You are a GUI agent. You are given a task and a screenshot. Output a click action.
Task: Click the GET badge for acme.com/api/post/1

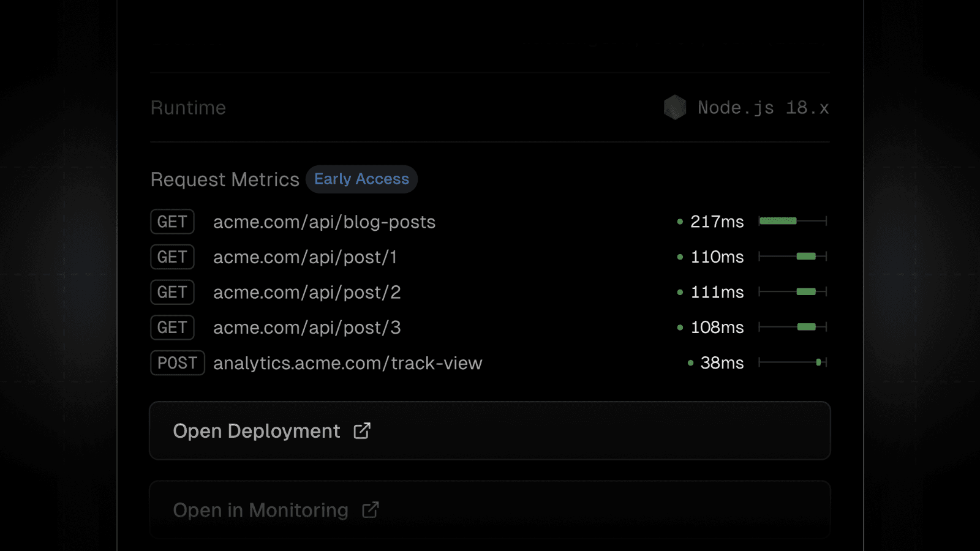pyautogui.click(x=172, y=257)
